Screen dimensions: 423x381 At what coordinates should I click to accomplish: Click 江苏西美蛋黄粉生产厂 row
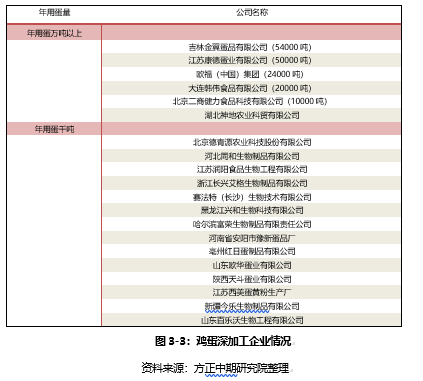(251, 292)
